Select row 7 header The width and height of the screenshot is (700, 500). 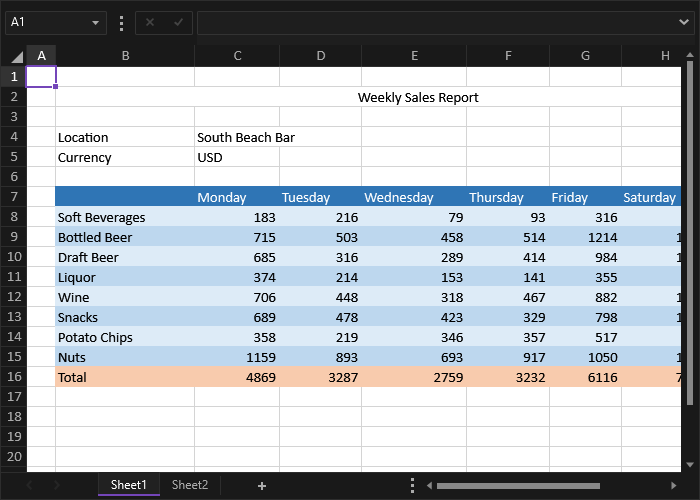(x=14, y=196)
